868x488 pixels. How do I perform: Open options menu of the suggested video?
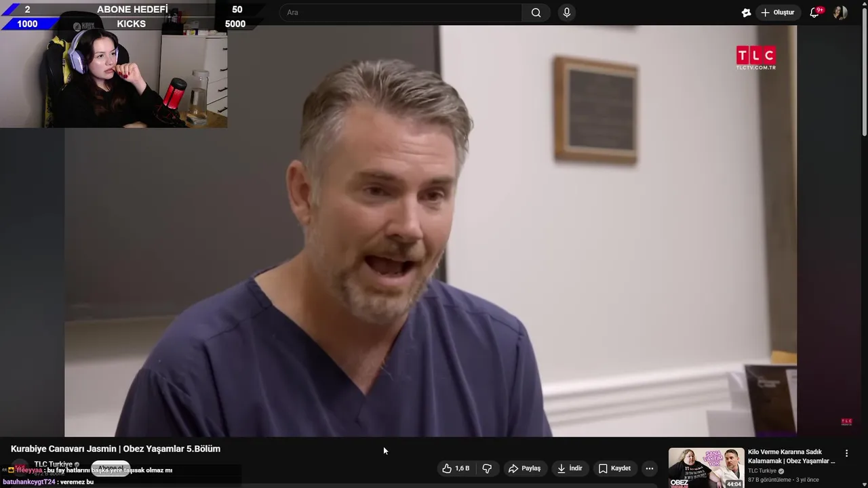tap(846, 453)
